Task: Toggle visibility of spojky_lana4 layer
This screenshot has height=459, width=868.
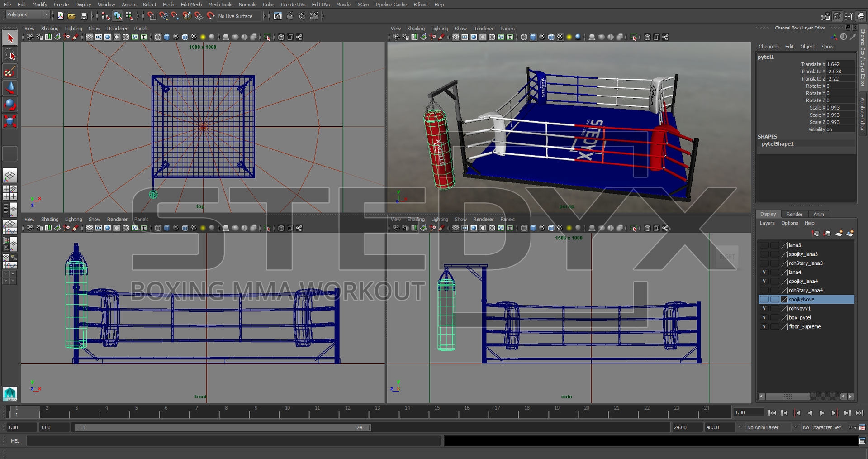Action: tap(764, 281)
